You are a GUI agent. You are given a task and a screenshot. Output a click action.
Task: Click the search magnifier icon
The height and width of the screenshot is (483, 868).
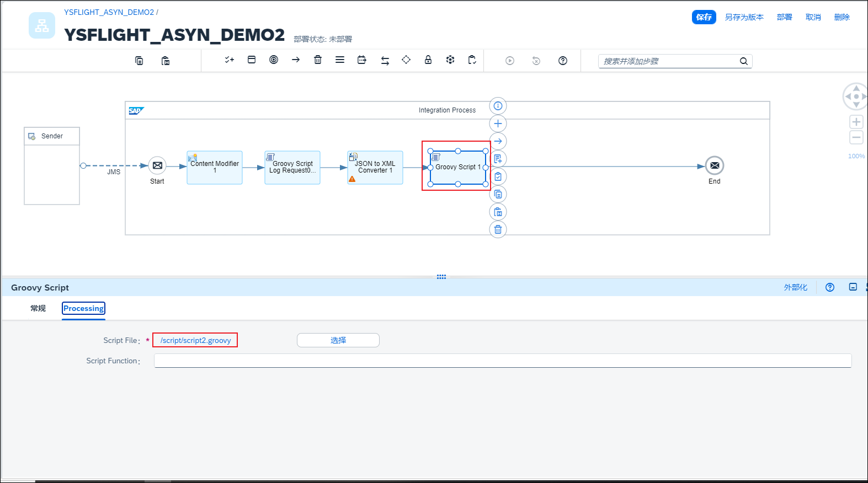tap(743, 61)
